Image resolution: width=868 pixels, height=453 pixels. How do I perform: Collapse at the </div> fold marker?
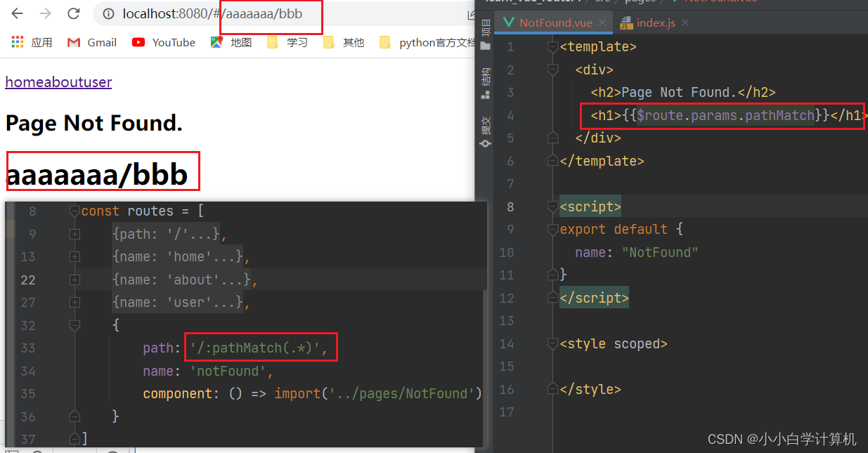[553, 138]
